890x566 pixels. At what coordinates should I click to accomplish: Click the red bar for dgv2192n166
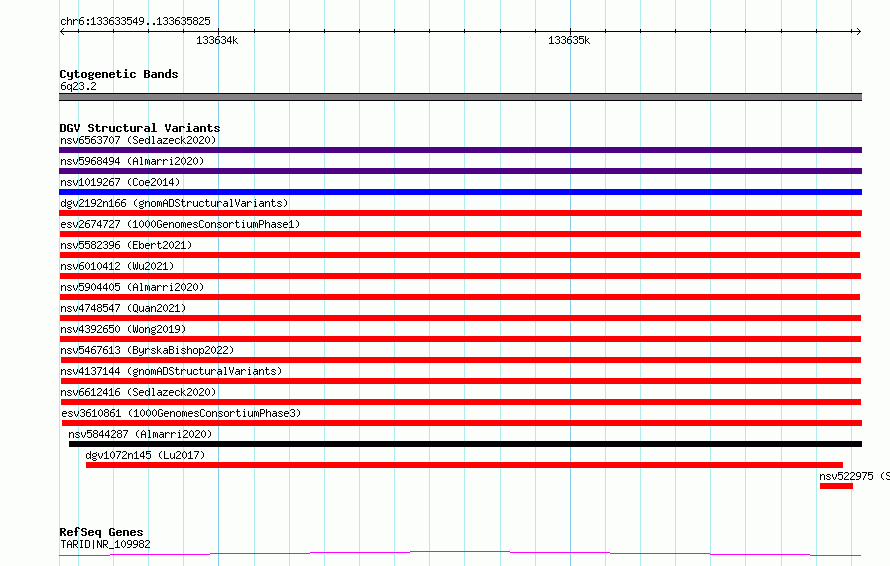(460, 213)
